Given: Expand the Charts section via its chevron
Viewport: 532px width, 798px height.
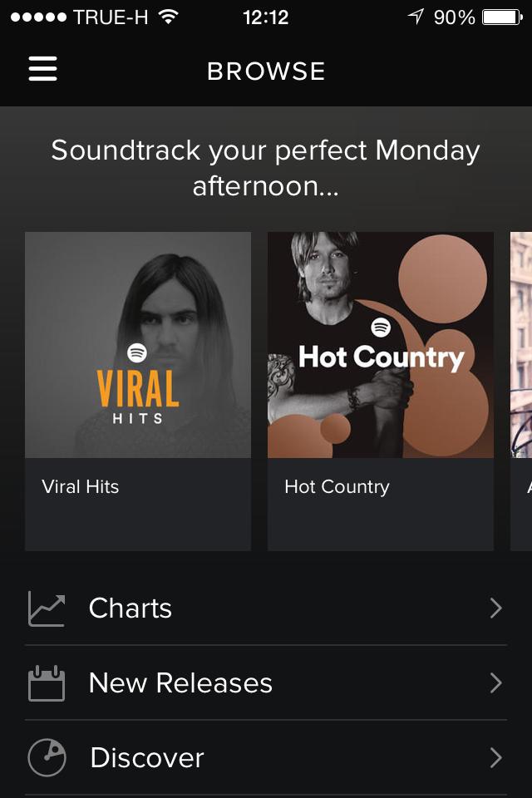Looking at the screenshot, I should tap(496, 608).
